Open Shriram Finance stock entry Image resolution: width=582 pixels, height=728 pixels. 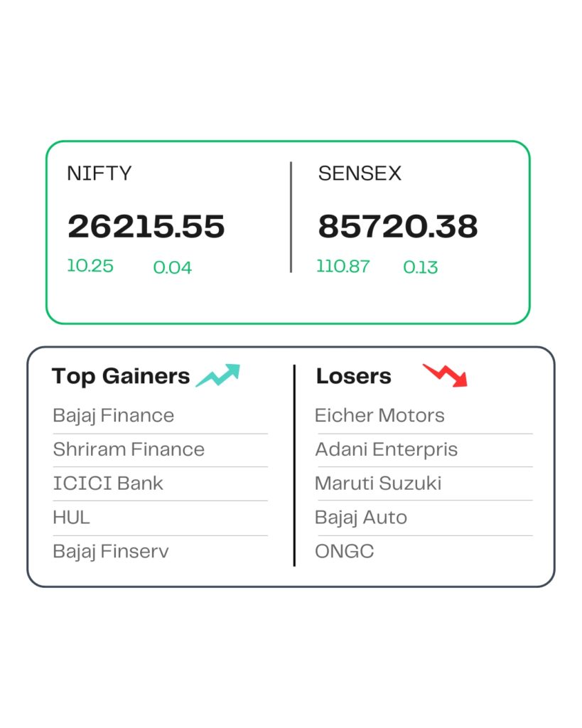[129, 449]
